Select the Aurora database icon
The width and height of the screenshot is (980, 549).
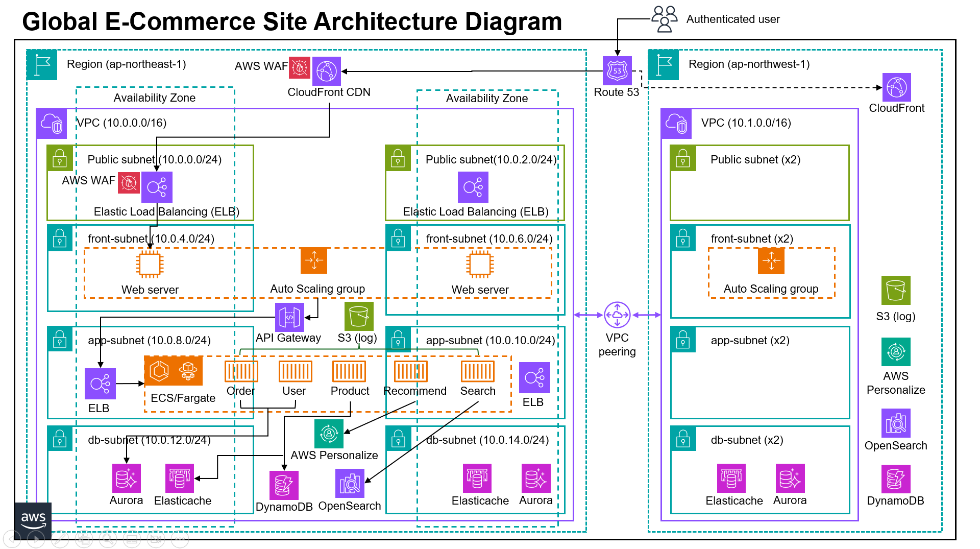(x=126, y=478)
